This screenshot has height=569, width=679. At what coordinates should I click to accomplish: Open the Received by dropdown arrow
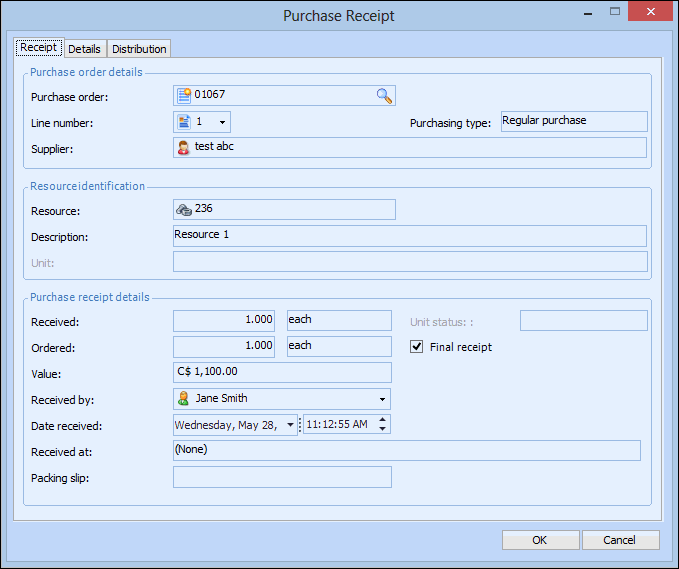pyautogui.click(x=382, y=399)
